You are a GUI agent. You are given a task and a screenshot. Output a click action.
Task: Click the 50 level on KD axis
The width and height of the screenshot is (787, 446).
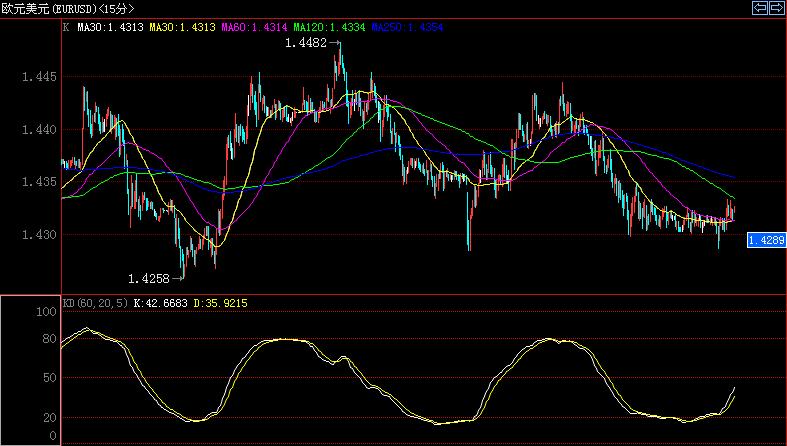50,377
